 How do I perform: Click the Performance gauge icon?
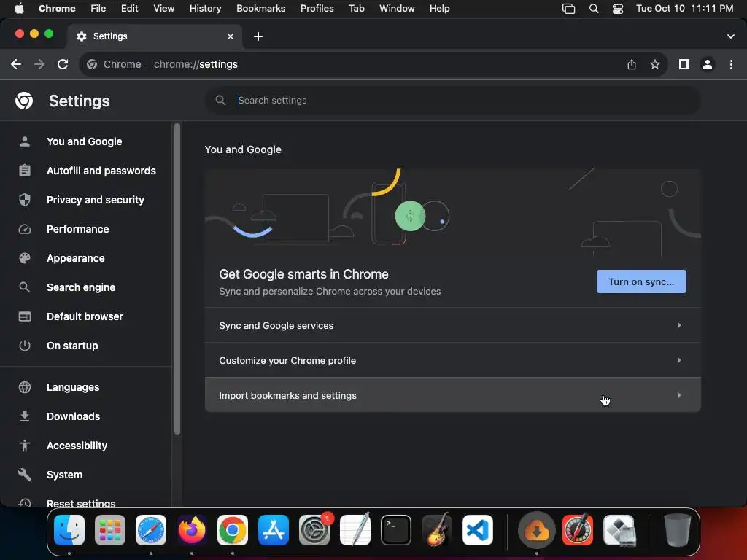coord(25,229)
